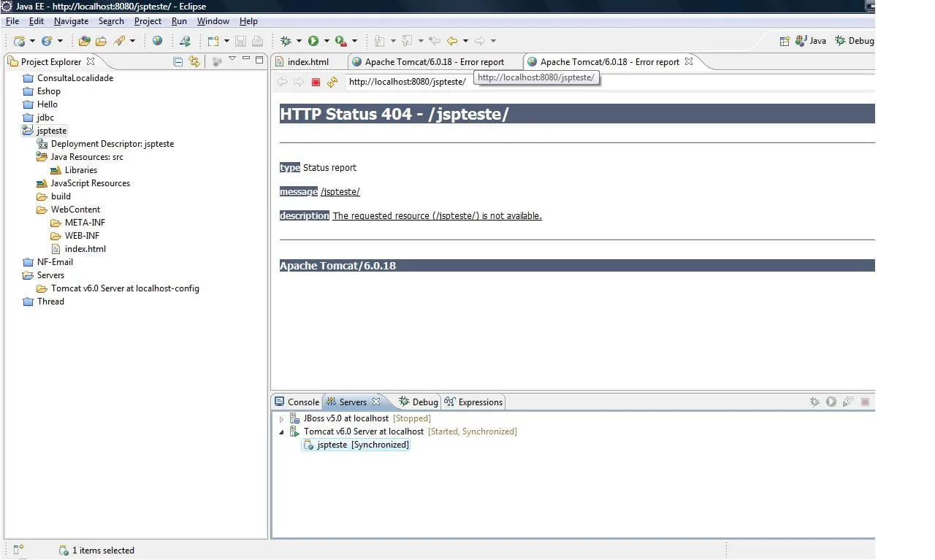This screenshot has width=935, height=560.
Task: Minimize the Project Explorer panel
Action: 246,59
